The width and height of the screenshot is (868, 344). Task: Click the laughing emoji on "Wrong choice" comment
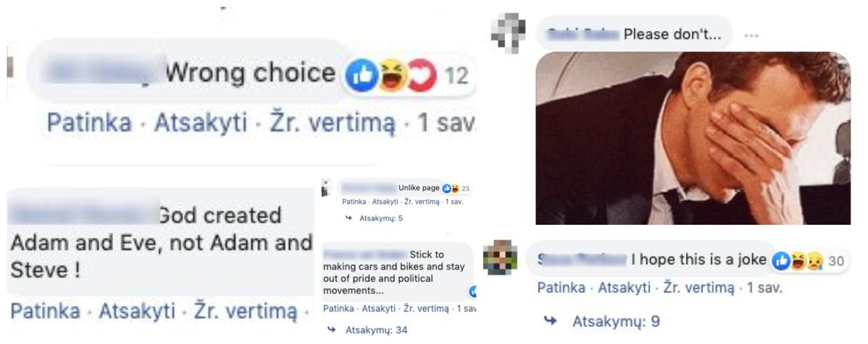pos(391,74)
